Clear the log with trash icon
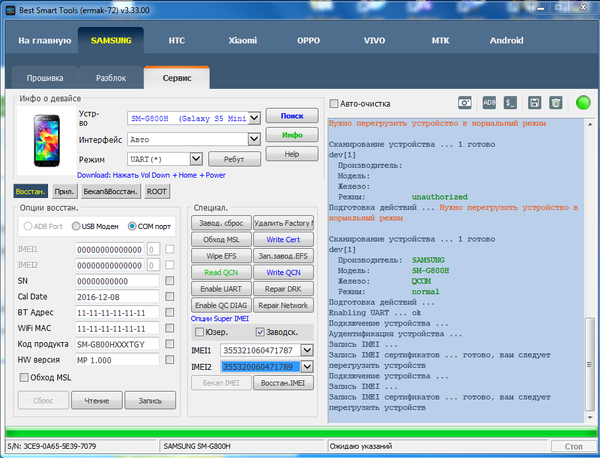The width and height of the screenshot is (600, 458). pyautogui.click(x=556, y=102)
